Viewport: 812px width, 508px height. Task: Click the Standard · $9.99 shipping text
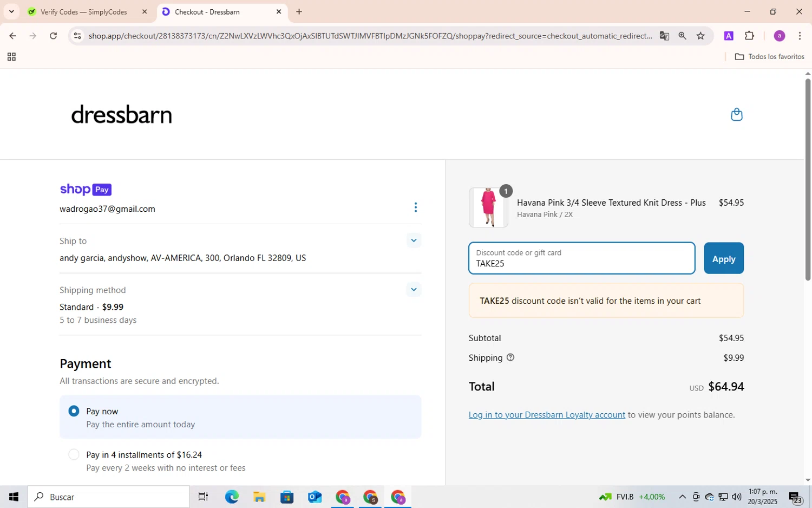pos(91,307)
